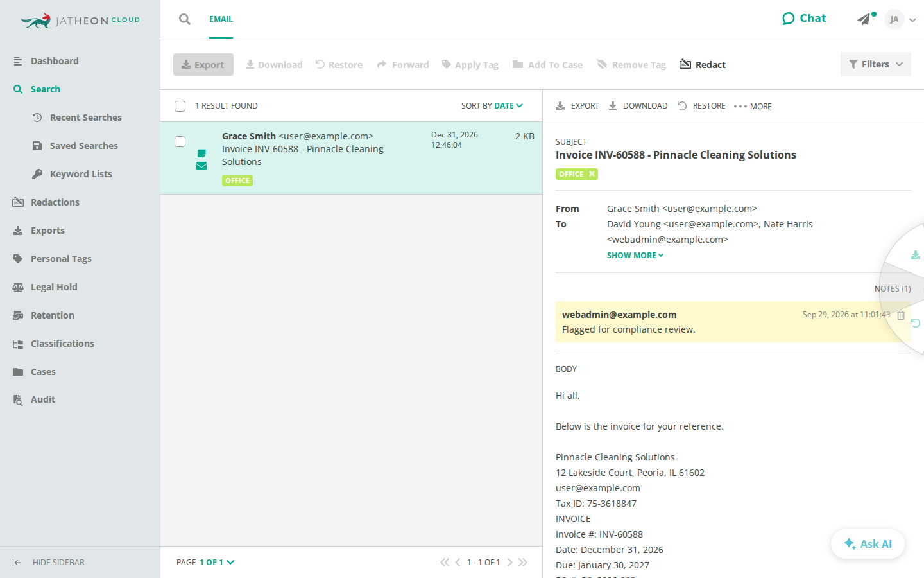Click the search magnifier icon in top bar
The image size is (924, 578).
point(185,19)
